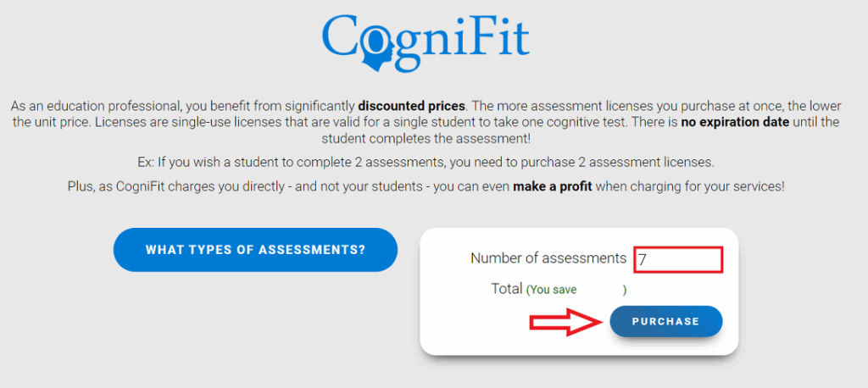Click the CogniFit logo at the top

(426, 40)
